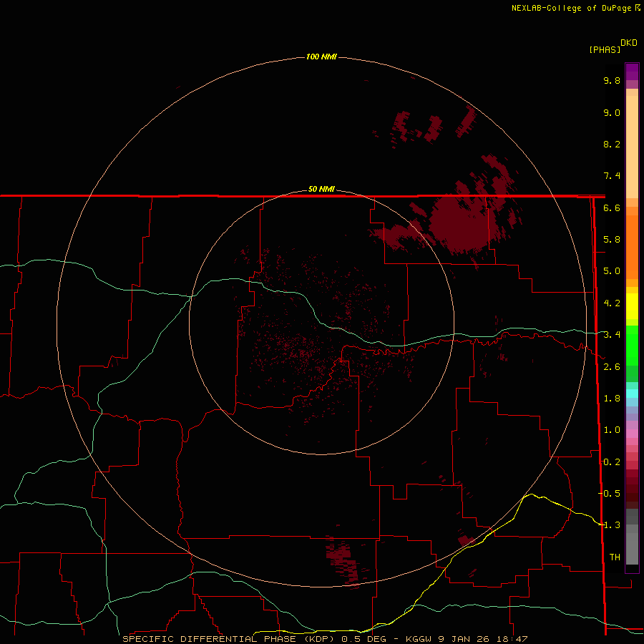644x644 pixels.
Task: Select the -0.5 scale value
Action: pos(610,493)
